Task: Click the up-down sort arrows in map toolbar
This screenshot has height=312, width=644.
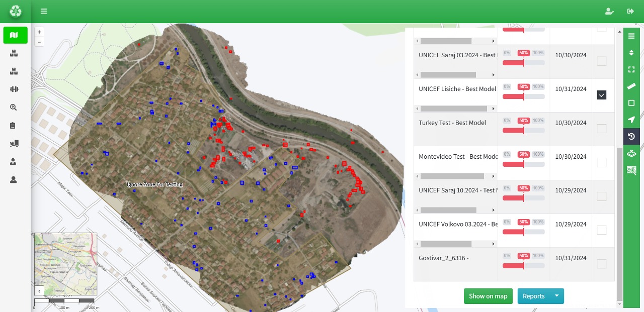Action: pyautogui.click(x=631, y=53)
